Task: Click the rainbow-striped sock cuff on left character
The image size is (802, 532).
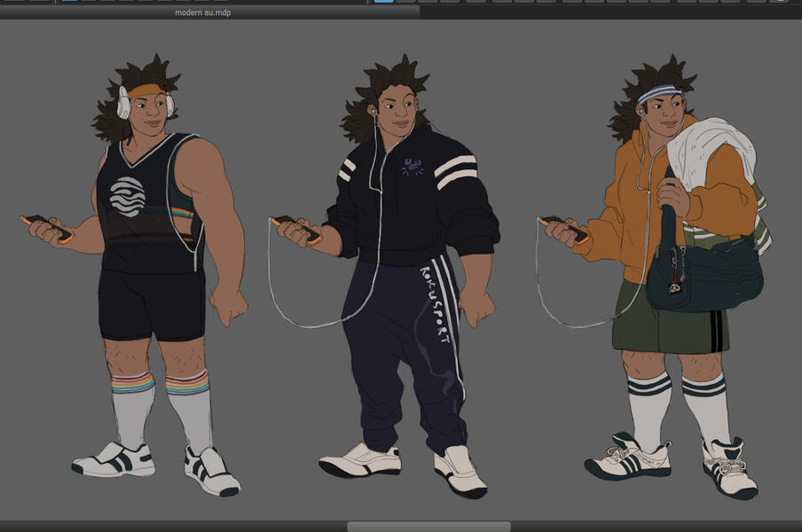Action: coord(132,383)
